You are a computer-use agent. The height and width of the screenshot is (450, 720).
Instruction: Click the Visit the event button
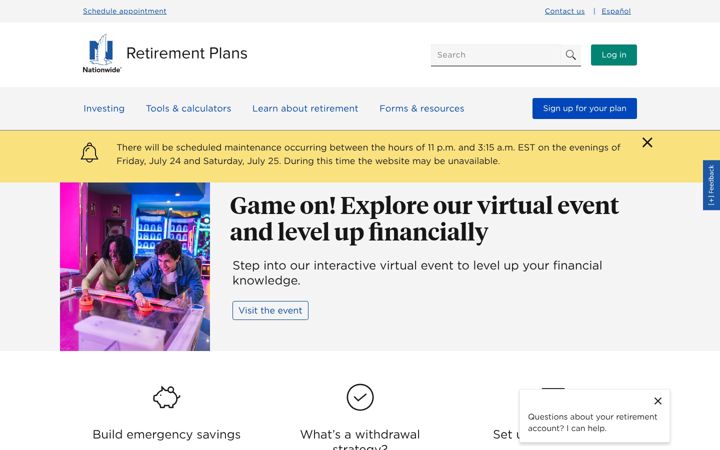(270, 310)
